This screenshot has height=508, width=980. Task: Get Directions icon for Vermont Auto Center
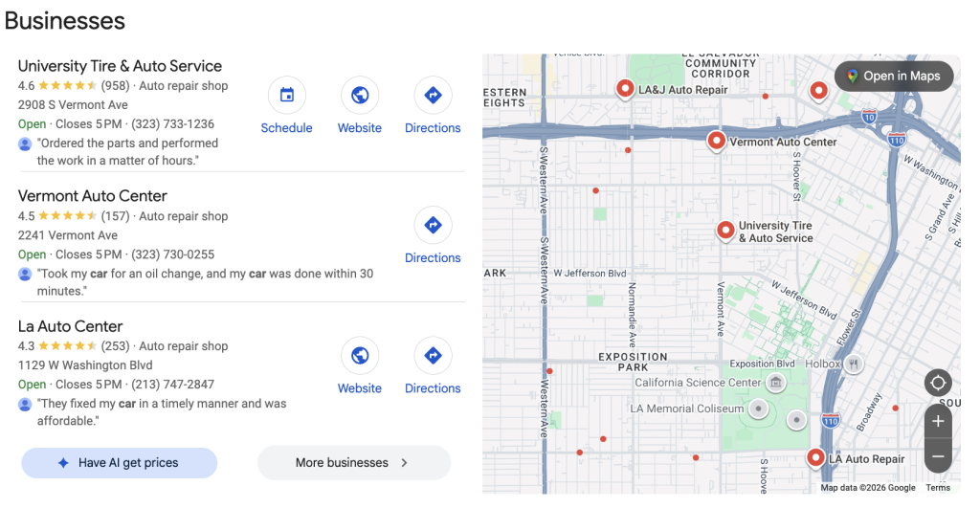pyautogui.click(x=433, y=225)
